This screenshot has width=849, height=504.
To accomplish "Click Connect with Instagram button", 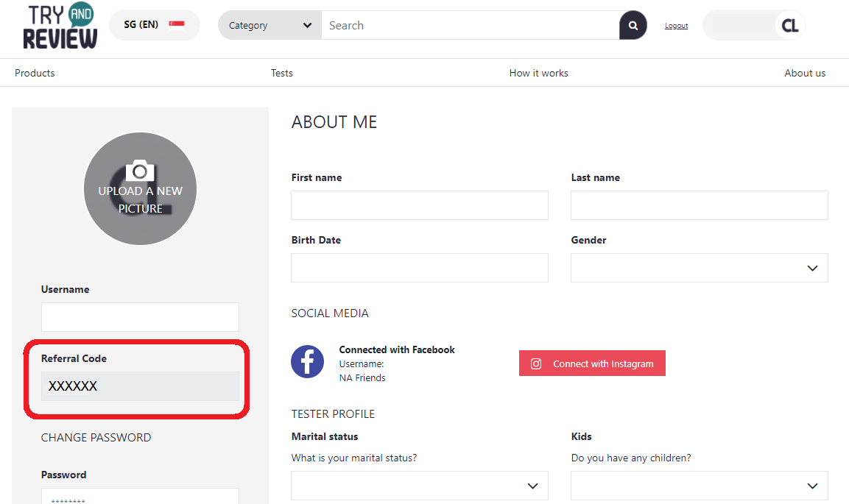I will (592, 363).
